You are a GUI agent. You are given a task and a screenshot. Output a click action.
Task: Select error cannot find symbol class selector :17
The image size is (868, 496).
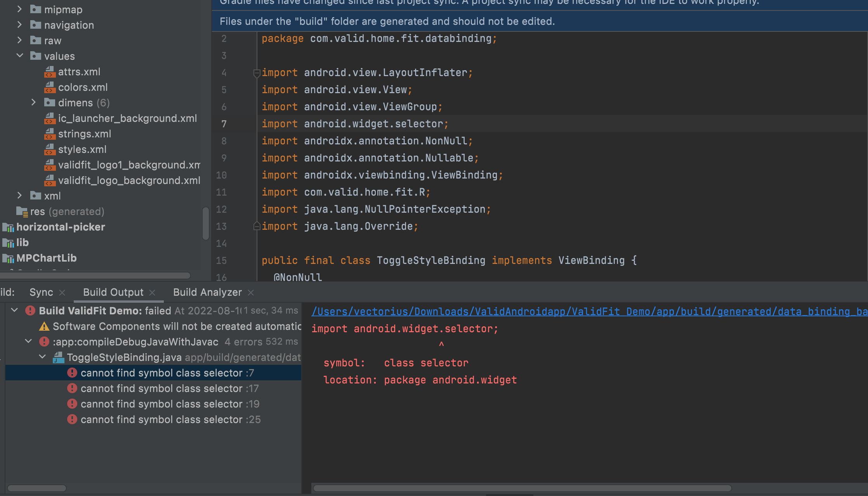point(153,388)
